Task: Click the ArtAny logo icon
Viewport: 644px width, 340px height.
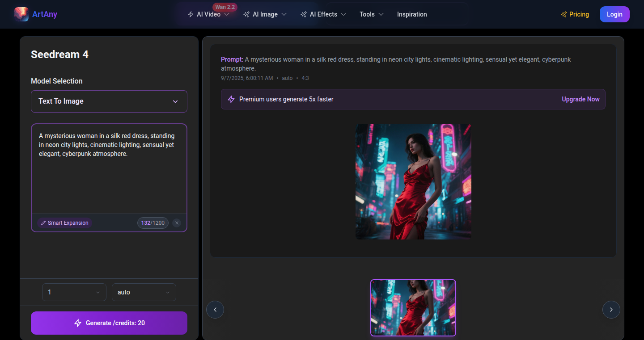Action: coord(21,14)
